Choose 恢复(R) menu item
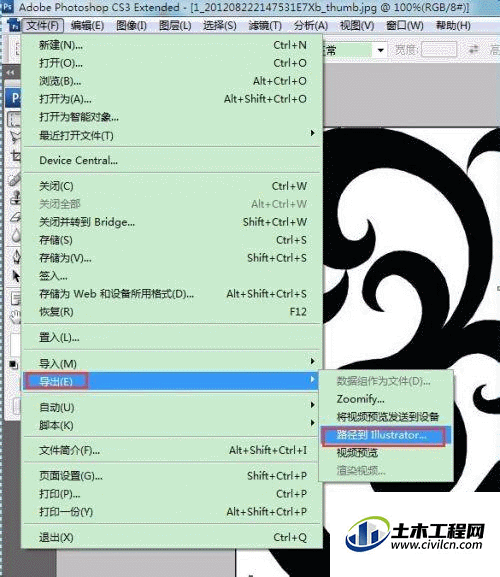Image resolution: width=500 pixels, height=577 pixels. tap(172, 312)
